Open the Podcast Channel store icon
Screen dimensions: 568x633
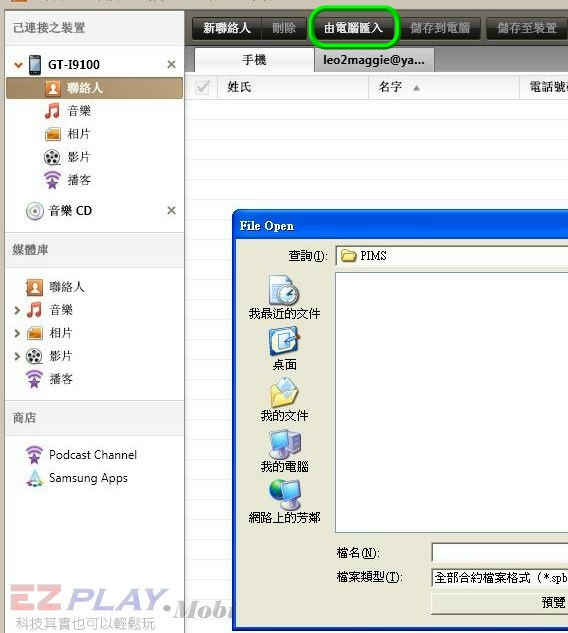click(34, 455)
